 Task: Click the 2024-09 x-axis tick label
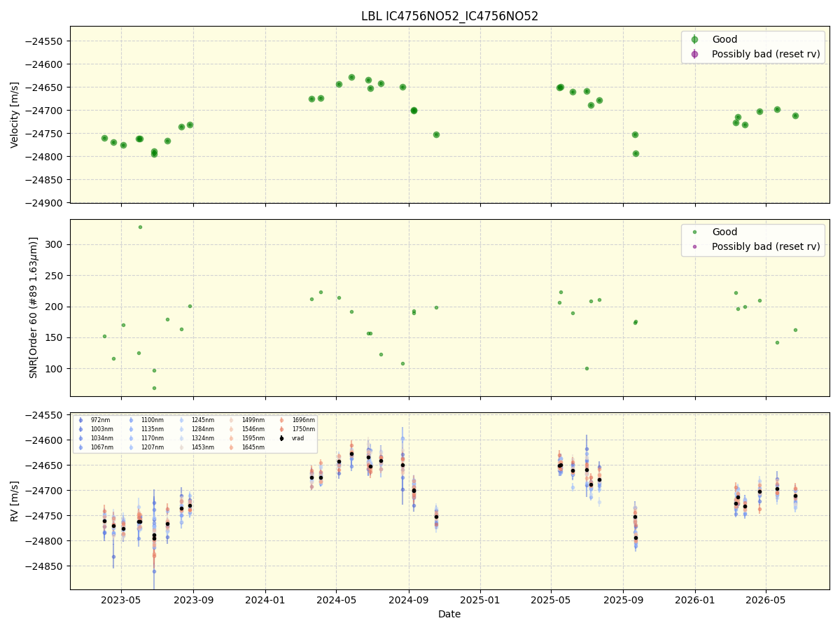pyautogui.click(x=408, y=600)
